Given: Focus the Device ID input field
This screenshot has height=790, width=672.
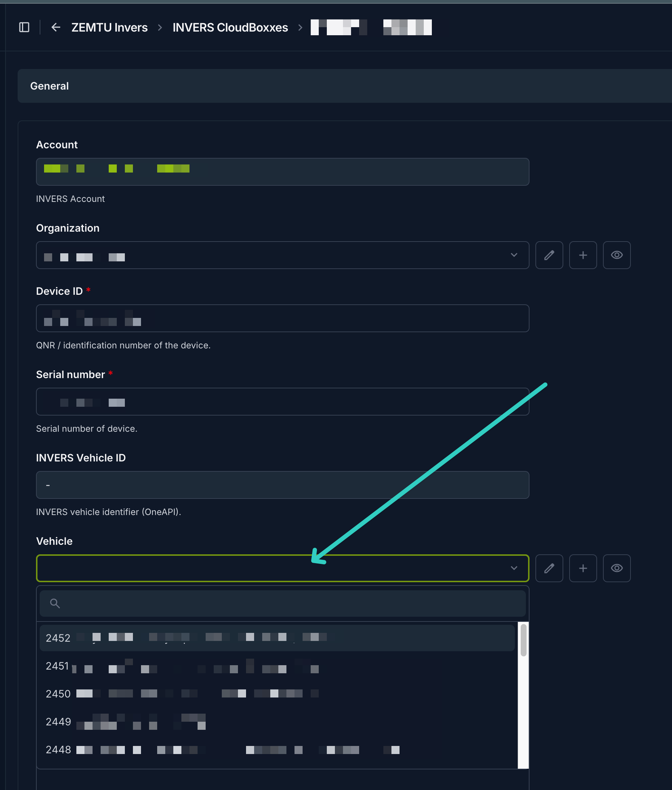Looking at the screenshot, I should 282,318.
